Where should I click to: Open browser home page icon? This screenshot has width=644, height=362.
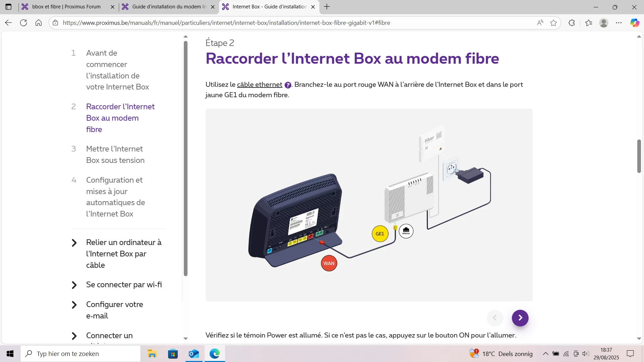(39, 23)
